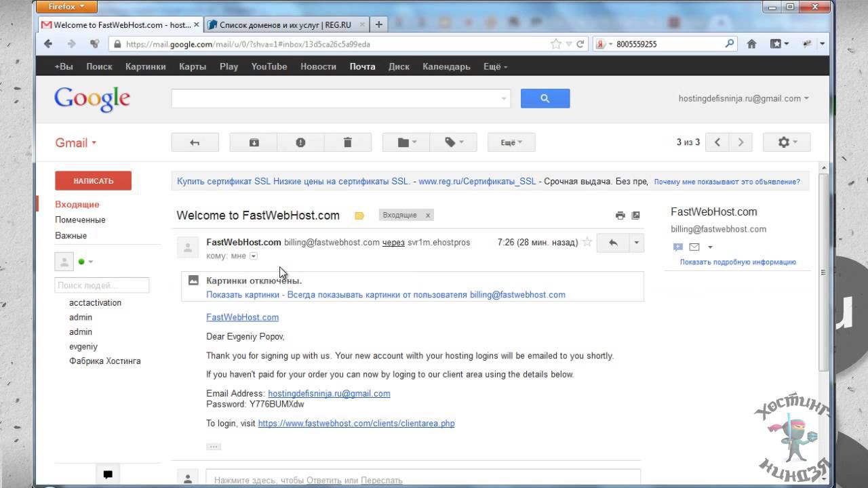Select Входящие folder in sidebar

(77, 204)
